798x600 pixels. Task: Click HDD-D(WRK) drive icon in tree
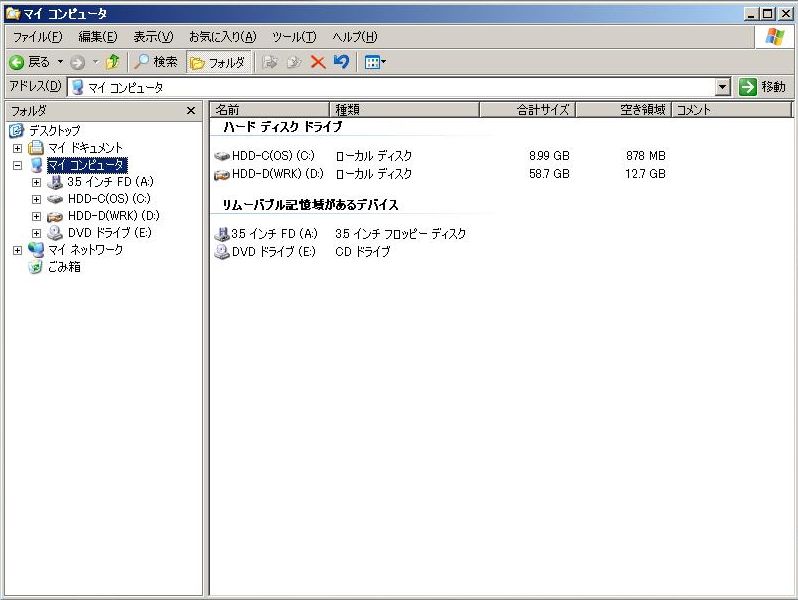pos(54,217)
